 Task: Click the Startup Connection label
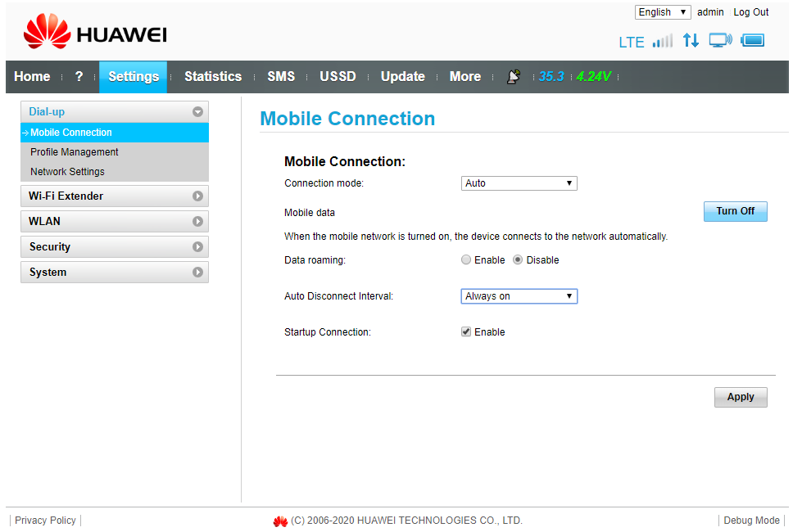click(328, 332)
